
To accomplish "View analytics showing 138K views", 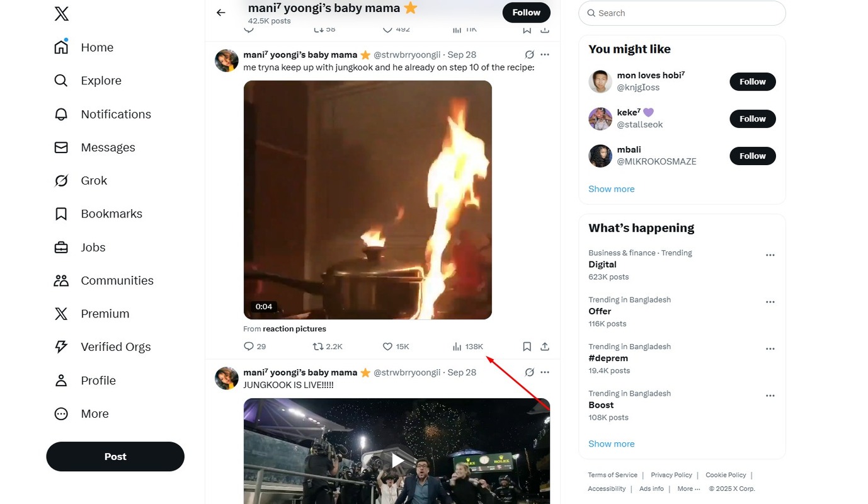I will tap(468, 346).
